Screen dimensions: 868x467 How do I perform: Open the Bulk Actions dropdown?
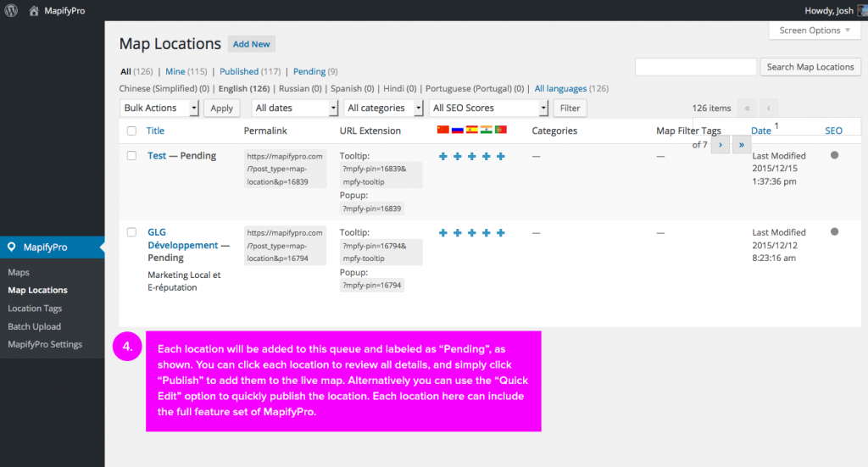[159, 108]
